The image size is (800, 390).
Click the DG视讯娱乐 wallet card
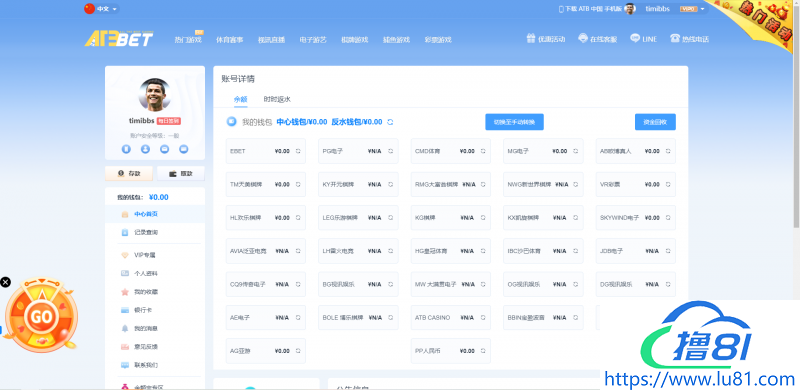pyautogui.click(x=636, y=284)
